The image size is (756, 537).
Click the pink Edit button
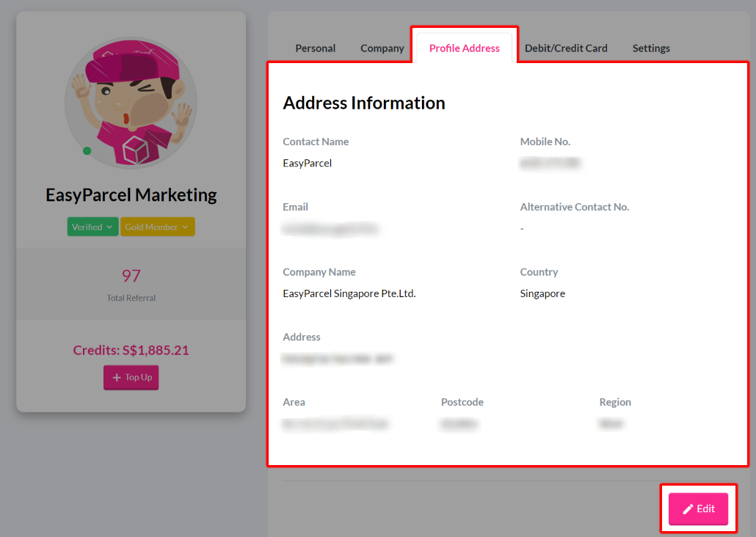(698, 508)
